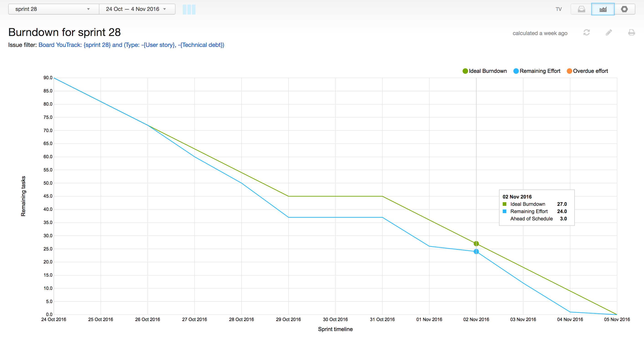
Task: Expand the 24 Oct — 4 Nov 2016 date selector
Action: (x=136, y=9)
